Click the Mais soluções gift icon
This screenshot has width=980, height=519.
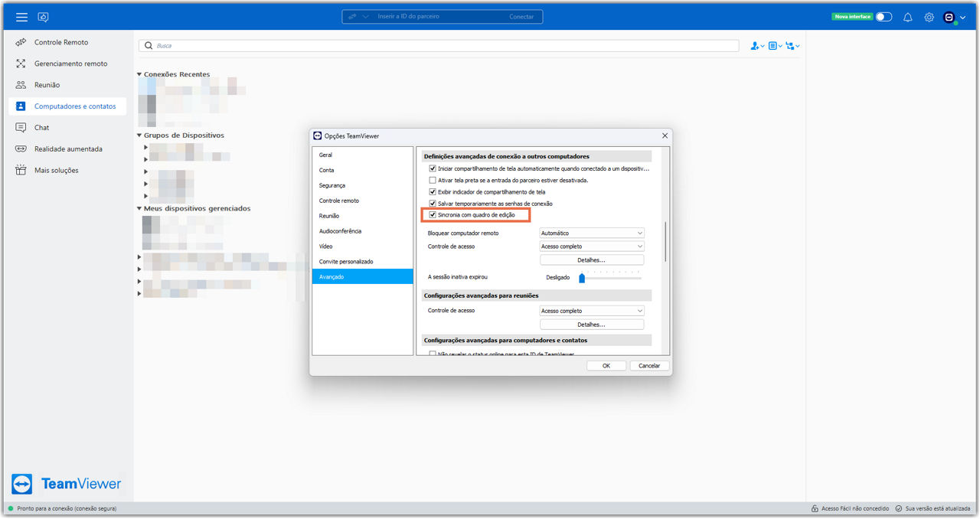21,171
